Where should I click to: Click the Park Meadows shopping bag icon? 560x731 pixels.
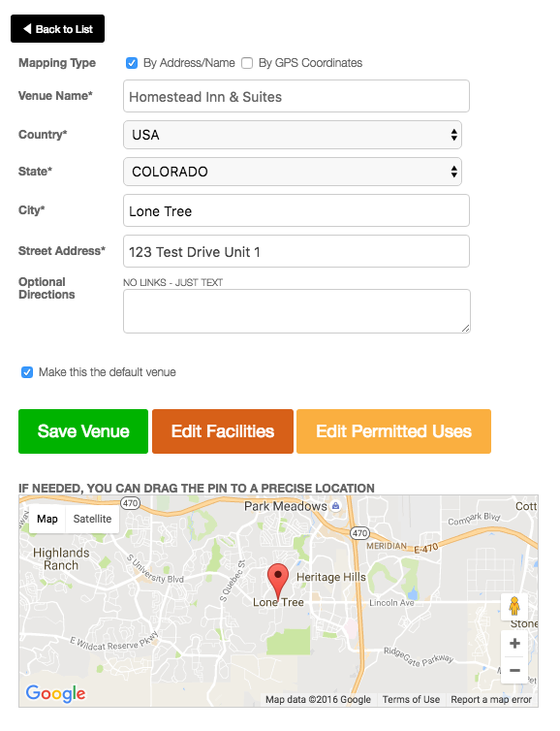tap(336, 506)
